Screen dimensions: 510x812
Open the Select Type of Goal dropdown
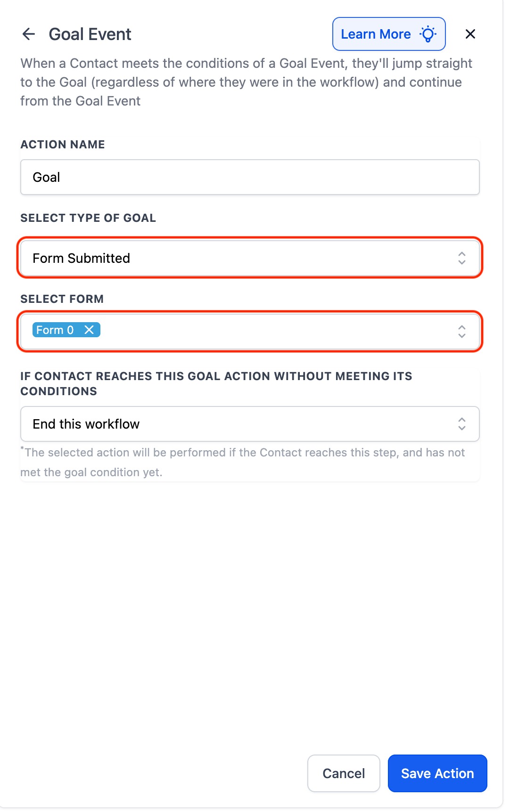pyautogui.click(x=250, y=258)
